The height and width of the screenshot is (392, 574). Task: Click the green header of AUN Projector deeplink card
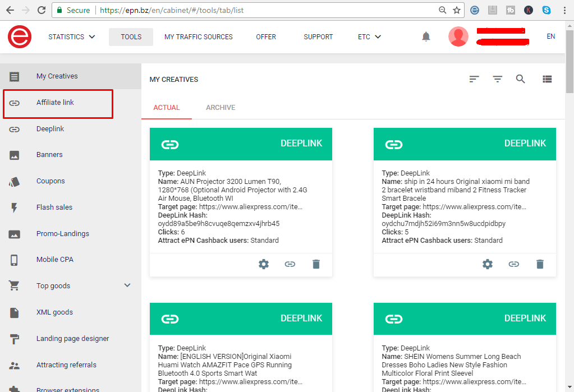point(241,144)
